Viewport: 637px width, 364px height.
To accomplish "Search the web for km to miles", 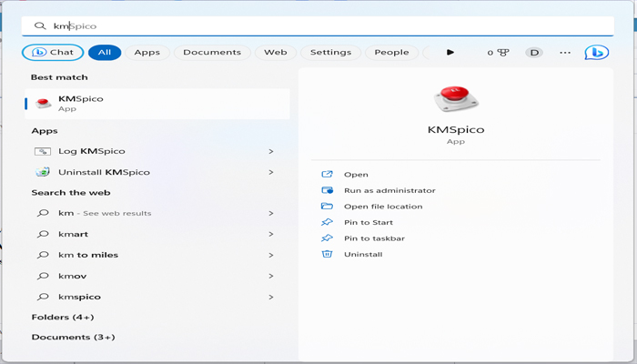I will tap(88, 255).
